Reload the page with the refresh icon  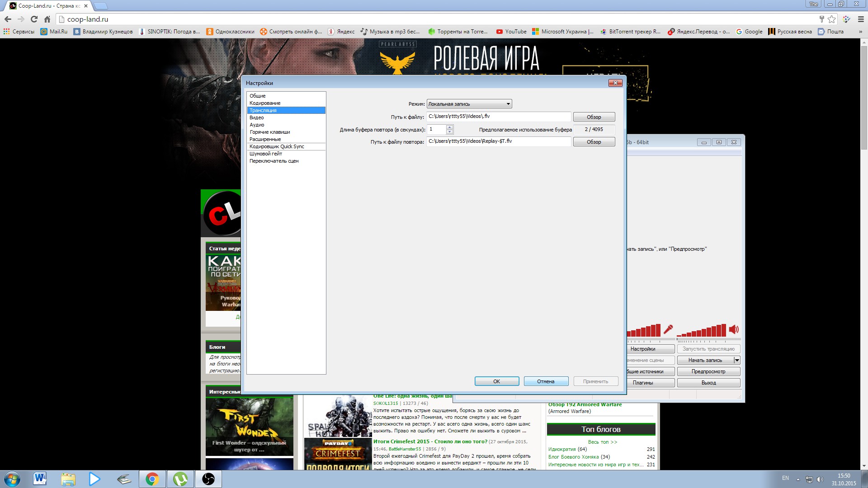tap(34, 19)
